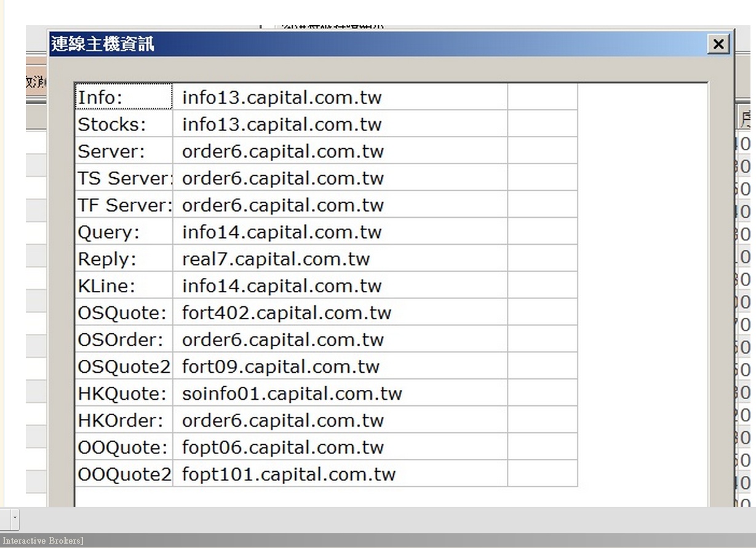Click the HKOrder: label cell
This screenshot has width=756, height=548.
click(124, 420)
